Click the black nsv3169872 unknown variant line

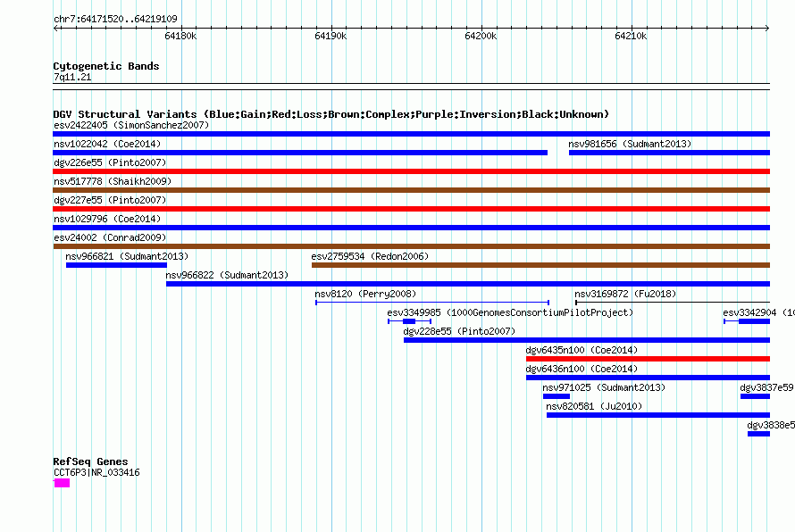tap(673, 303)
